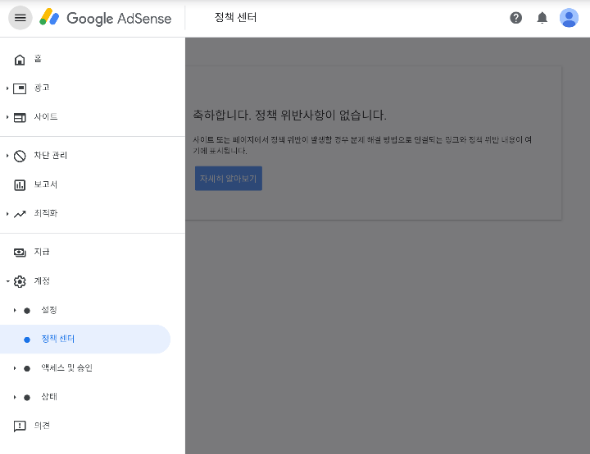Collapse the 계정 menu arrow
Image resolution: width=590 pixels, height=454 pixels.
[x=7, y=281]
